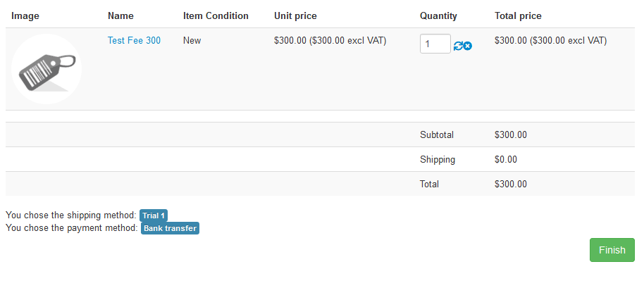Click the Quantity column header

coord(438,16)
